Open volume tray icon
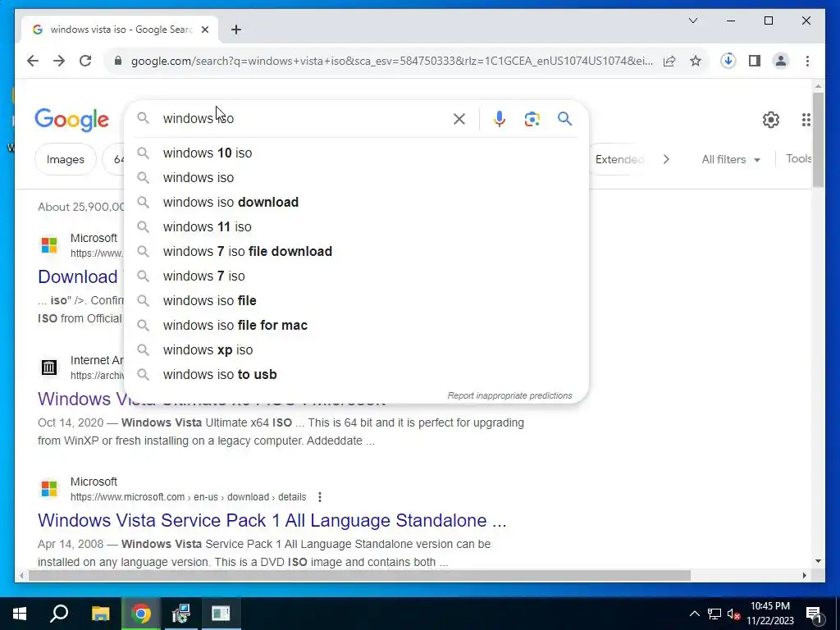The image size is (840, 630). point(733,614)
